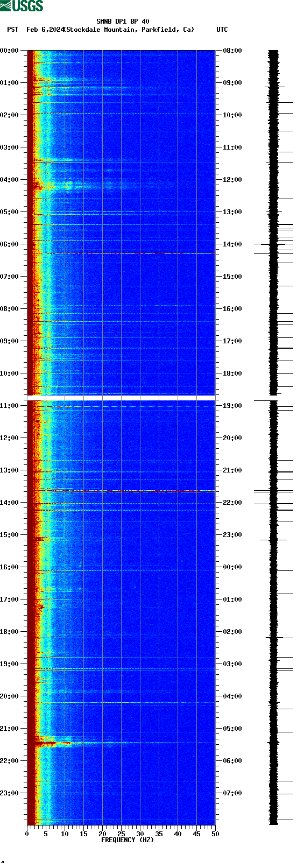The width and height of the screenshot is (297, 868).
Task: Click the USGS logo
Action: (x=22, y=6)
